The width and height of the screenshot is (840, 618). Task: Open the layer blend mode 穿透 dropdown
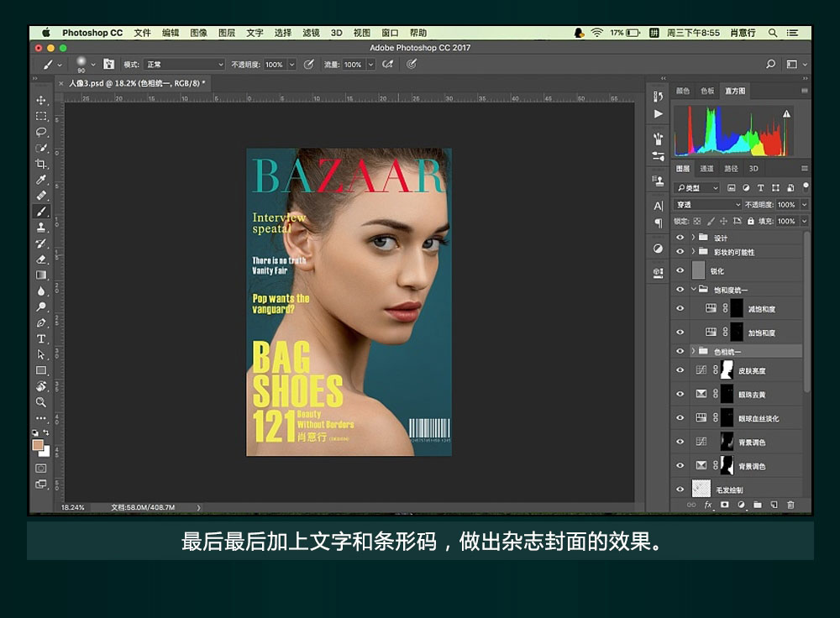point(707,205)
